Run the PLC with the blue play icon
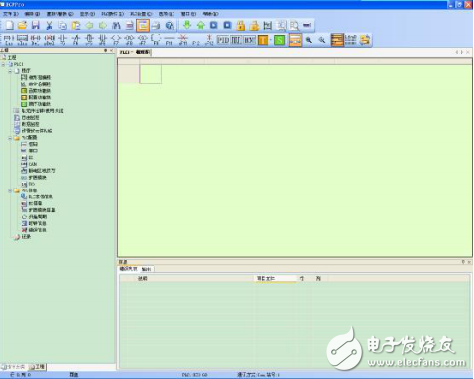This screenshot has width=474, height=379. 214,25
